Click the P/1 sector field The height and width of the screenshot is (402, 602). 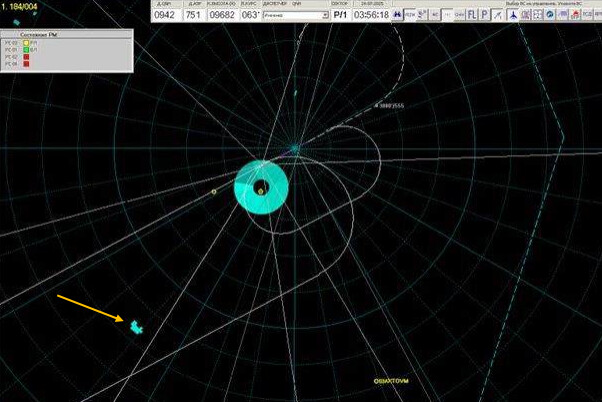(x=340, y=16)
